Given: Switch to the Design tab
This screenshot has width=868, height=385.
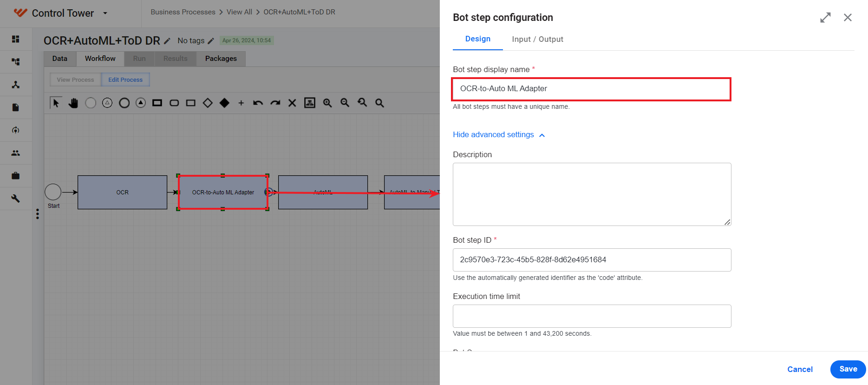Looking at the screenshot, I should [478, 39].
